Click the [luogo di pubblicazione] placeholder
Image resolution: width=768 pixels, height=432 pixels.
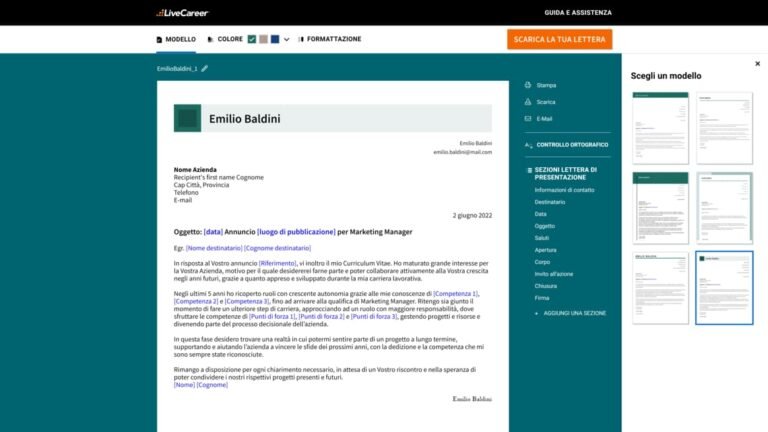click(x=296, y=232)
